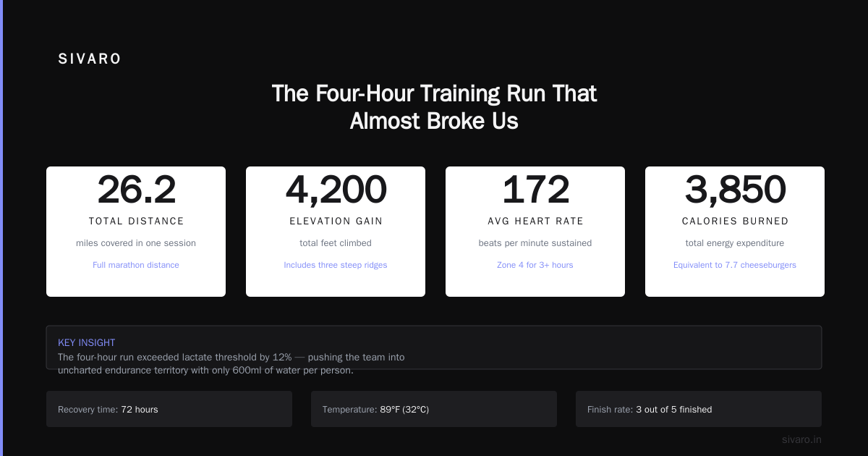Click 'Includes three steep ridges' note
The image size is (868, 456).
(x=336, y=265)
